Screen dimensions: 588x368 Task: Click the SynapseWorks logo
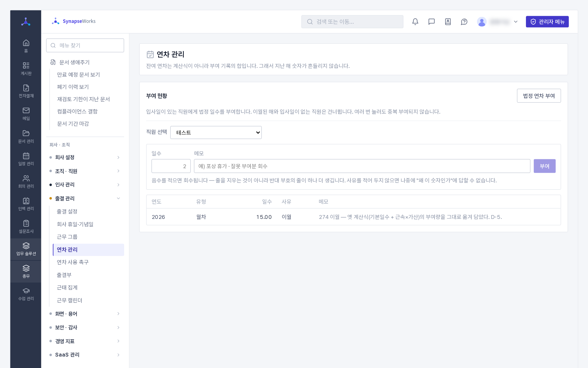[74, 21]
